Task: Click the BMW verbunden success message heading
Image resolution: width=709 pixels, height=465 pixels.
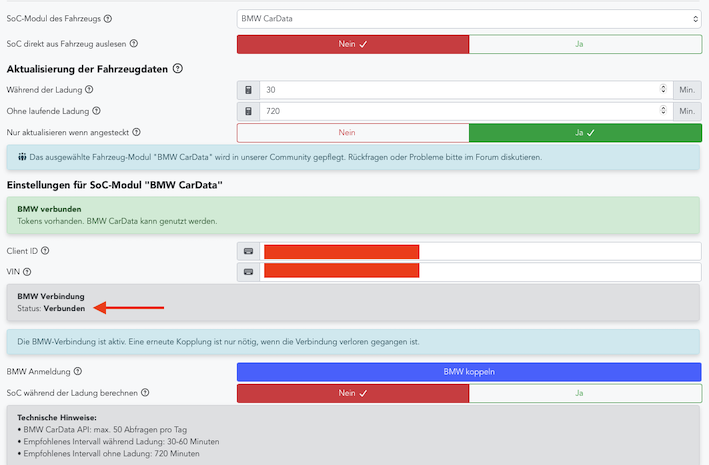Action: click(x=49, y=209)
